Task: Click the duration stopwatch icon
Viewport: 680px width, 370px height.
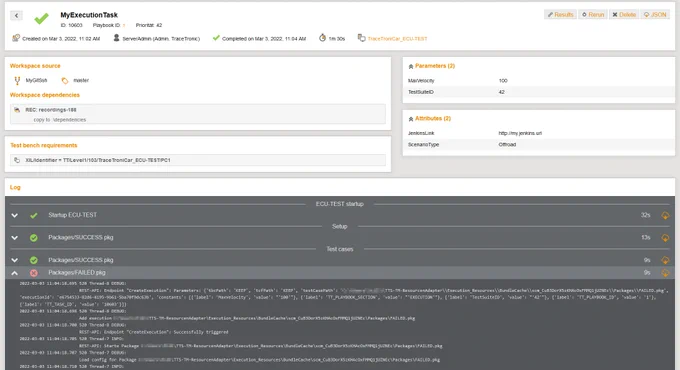Action: pyautogui.click(x=322, y=38)
